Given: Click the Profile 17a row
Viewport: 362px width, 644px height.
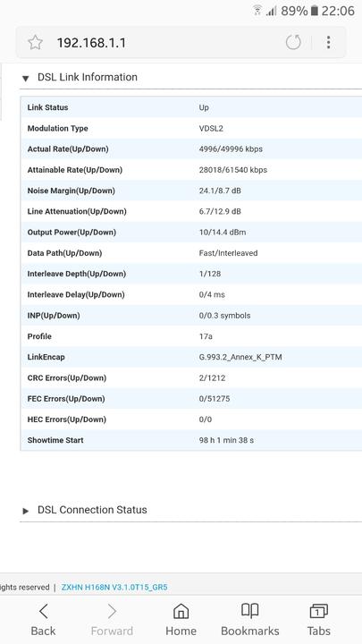Looking at the screenshot, I should pyautogui.click(x=191, y=336).
